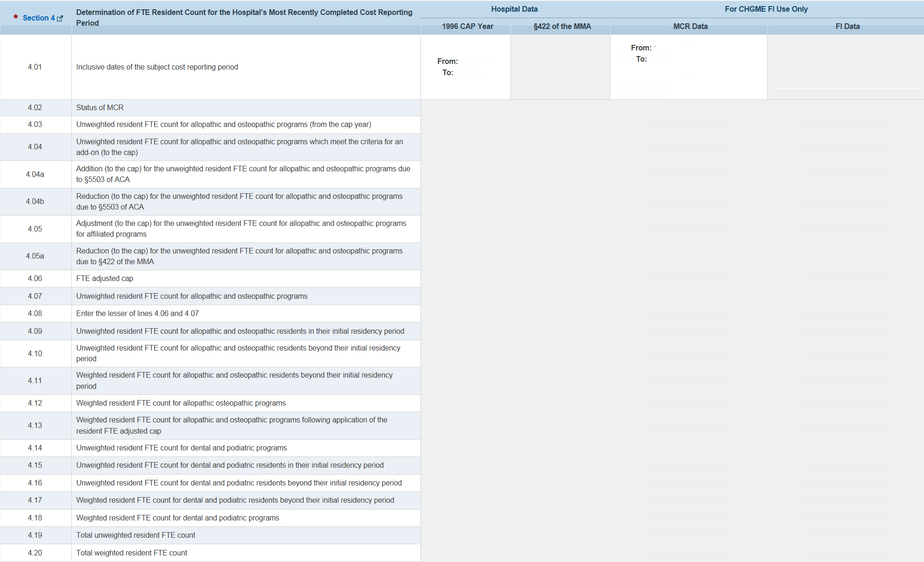The width and height of the screenshot is (924, 562).
Task: Select the FTE adjusted cap row label
Action: 105,278
